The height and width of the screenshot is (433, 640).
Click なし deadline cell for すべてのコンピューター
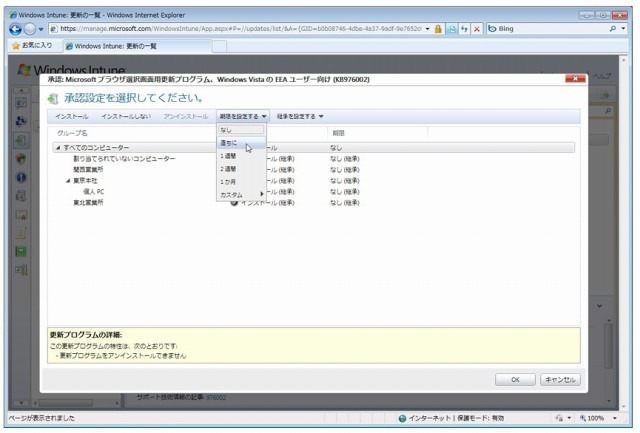[336, 148]
